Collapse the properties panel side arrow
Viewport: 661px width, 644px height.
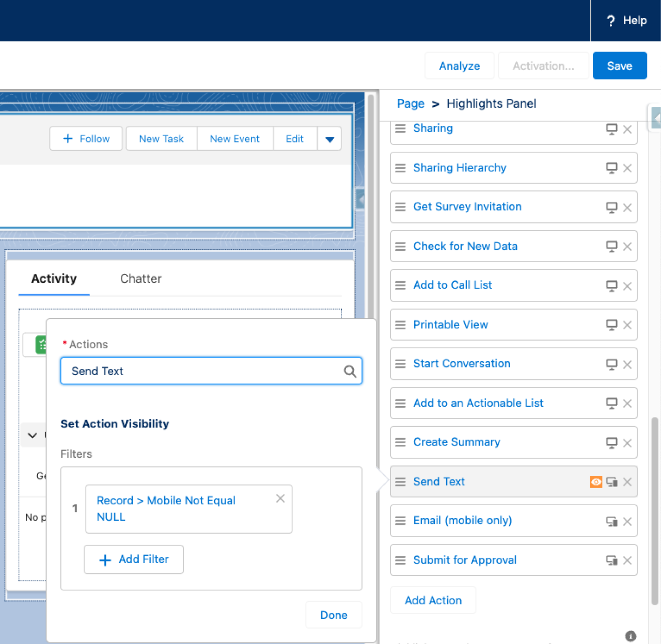[x=656, y=118]
